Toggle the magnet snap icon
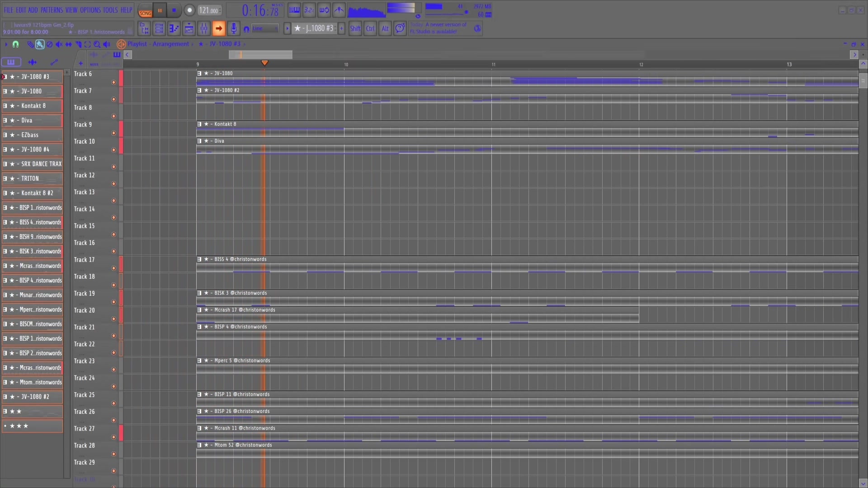 [x=15, y=44]
